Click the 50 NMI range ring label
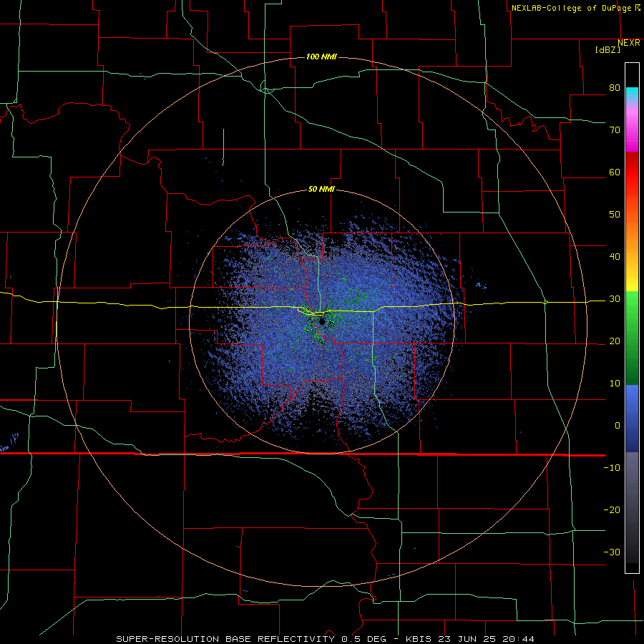This screenshot has width=644, height=644. 321,190
